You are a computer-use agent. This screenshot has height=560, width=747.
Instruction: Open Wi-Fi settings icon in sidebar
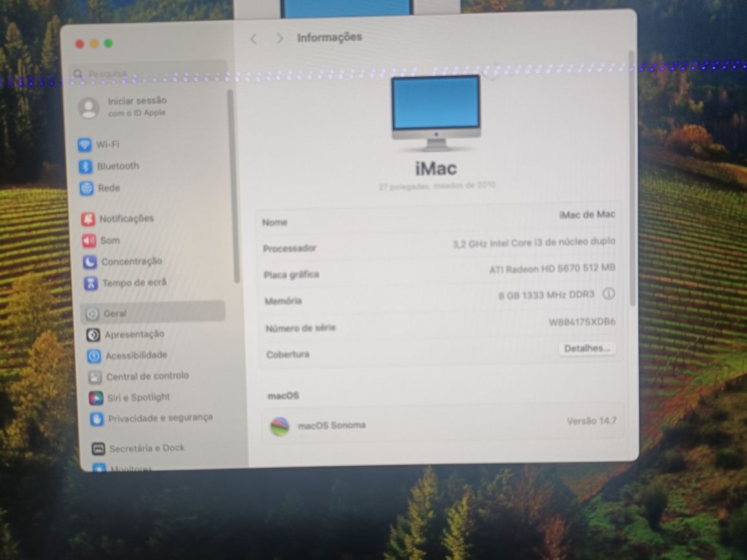pos(85,145)
